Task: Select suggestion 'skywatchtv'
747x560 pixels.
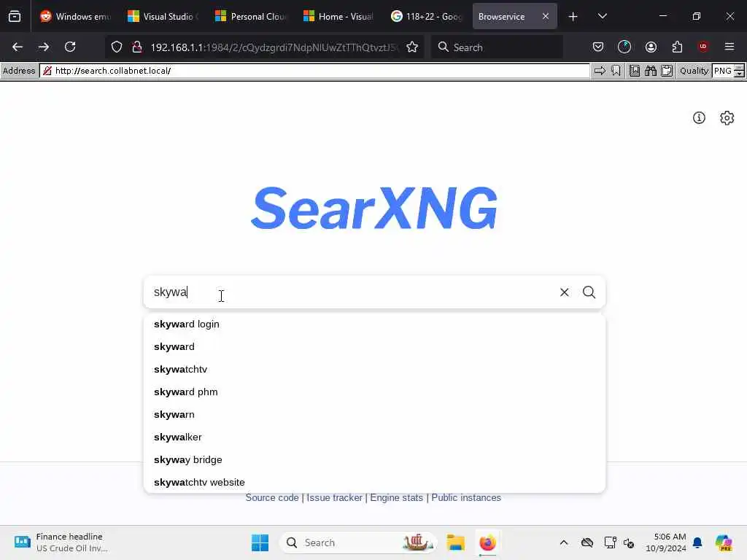Action: point(374,370)
